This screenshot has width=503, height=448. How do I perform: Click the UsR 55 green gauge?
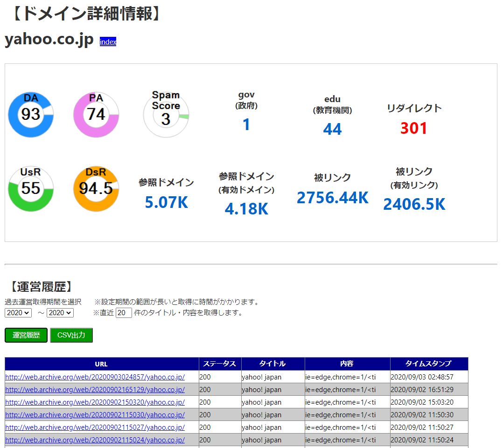coord(31,189)
